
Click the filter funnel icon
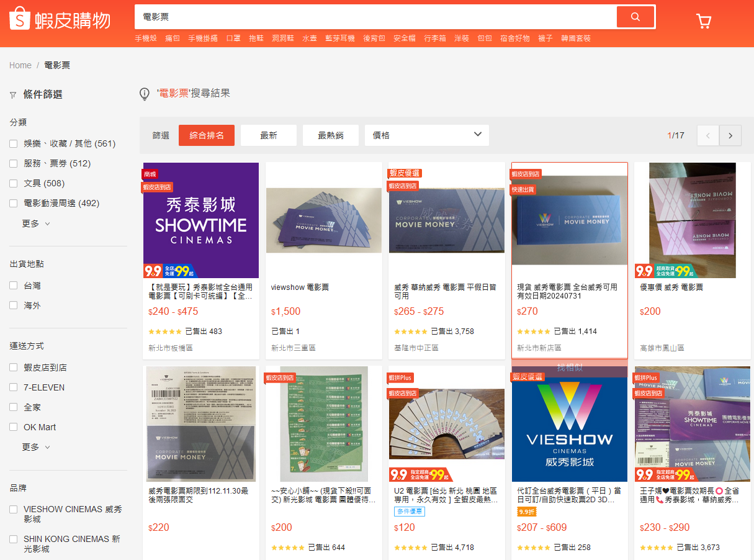[x=13, y=95]
